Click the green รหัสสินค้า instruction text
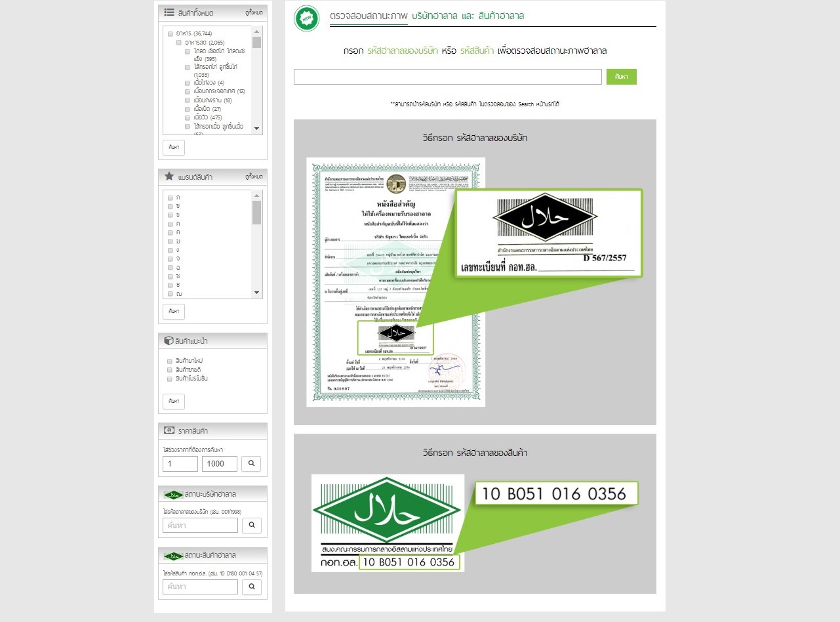Viewport: 840px width, 622px height. (477, 51)
